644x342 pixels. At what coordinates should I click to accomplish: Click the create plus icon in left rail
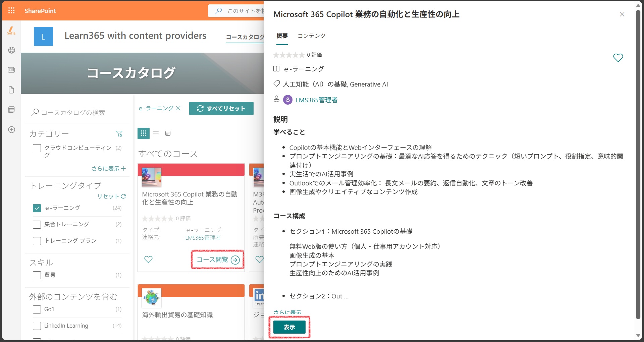click(11, 130)
